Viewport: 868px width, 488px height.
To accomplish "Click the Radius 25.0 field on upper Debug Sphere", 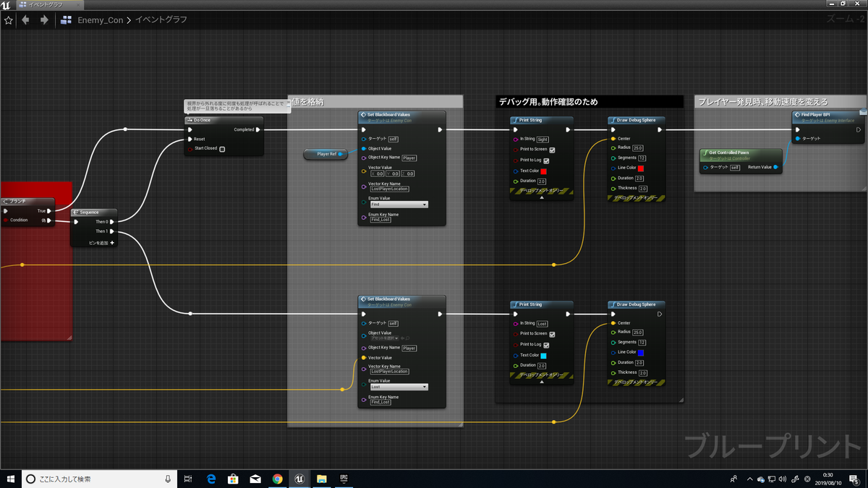I will (638, 148).
